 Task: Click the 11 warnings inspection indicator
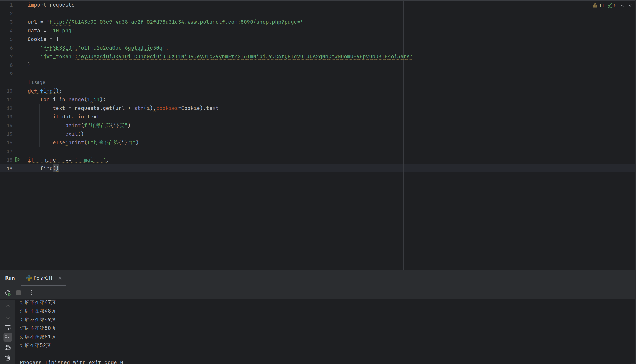click(x=598, y=5)
